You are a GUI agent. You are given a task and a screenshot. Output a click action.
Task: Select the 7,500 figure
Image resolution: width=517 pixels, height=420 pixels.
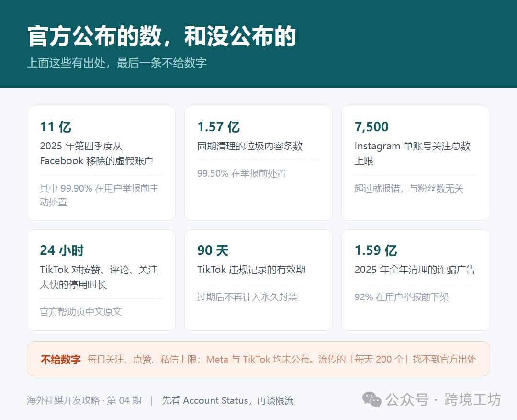pyautogui.click(x=371, y=127)
